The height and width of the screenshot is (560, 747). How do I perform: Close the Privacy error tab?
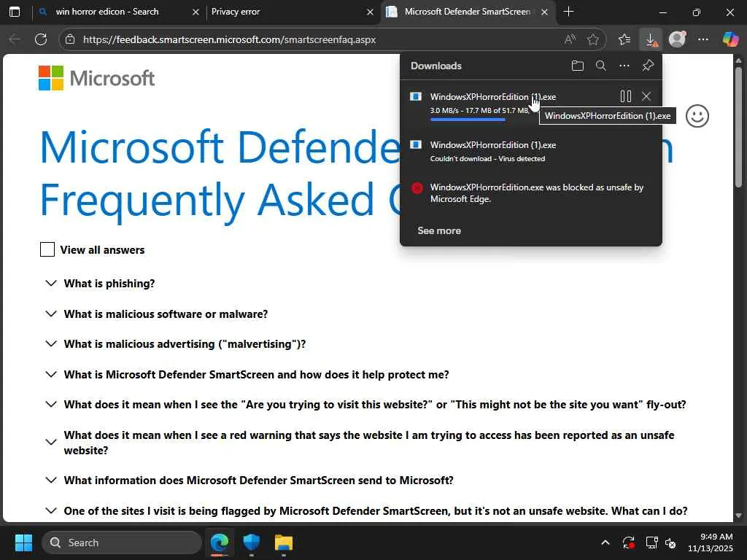tap(370, 12)
